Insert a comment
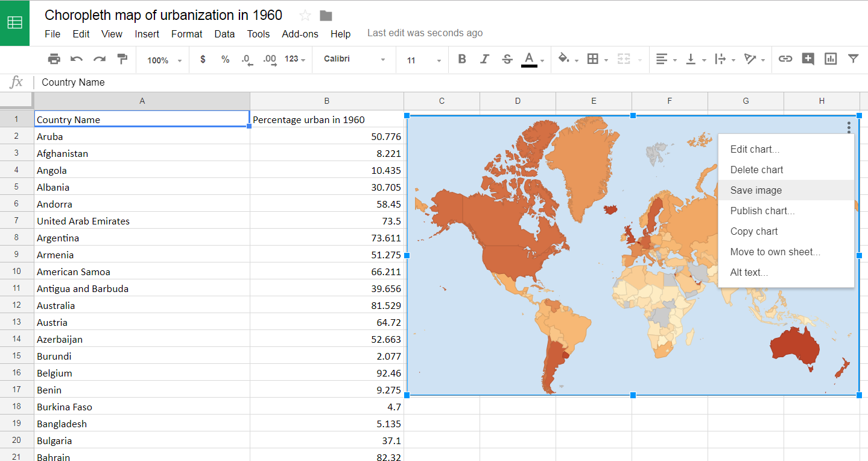 coord(808,59)
